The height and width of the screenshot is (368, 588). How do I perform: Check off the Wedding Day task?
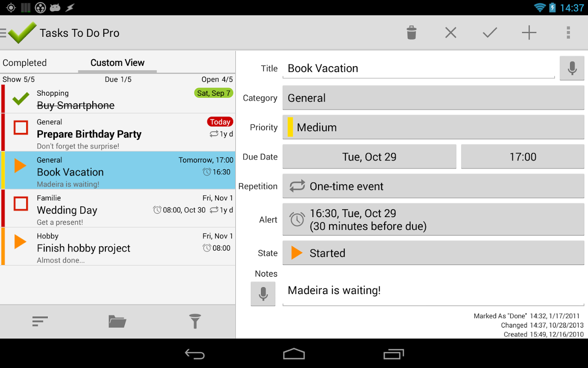pyautogui.click(x=21, y=204)
